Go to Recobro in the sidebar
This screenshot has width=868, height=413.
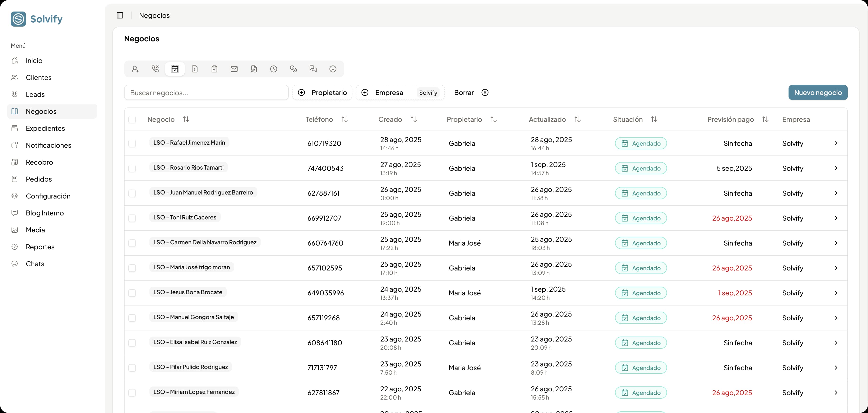[x=39, y=162]
